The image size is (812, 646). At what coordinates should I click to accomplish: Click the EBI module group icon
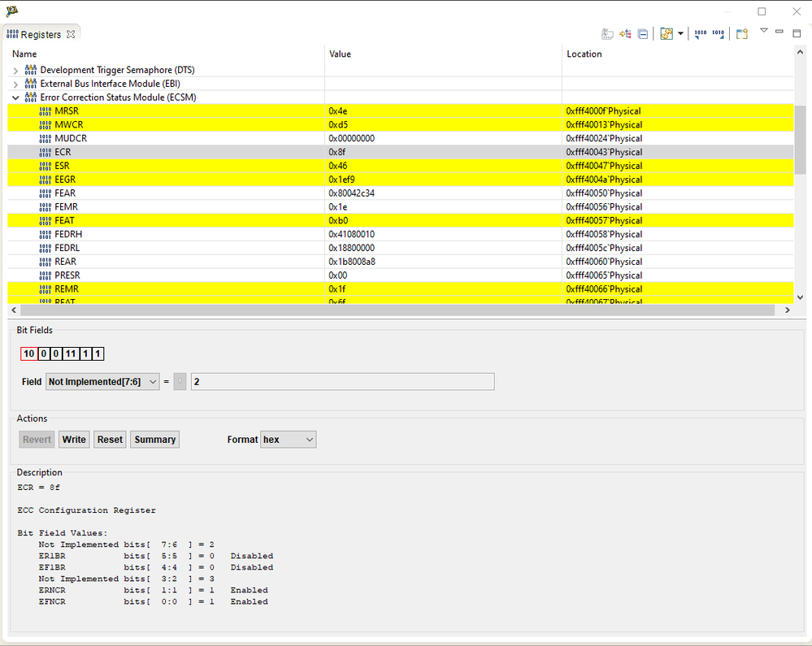point(31,84)
